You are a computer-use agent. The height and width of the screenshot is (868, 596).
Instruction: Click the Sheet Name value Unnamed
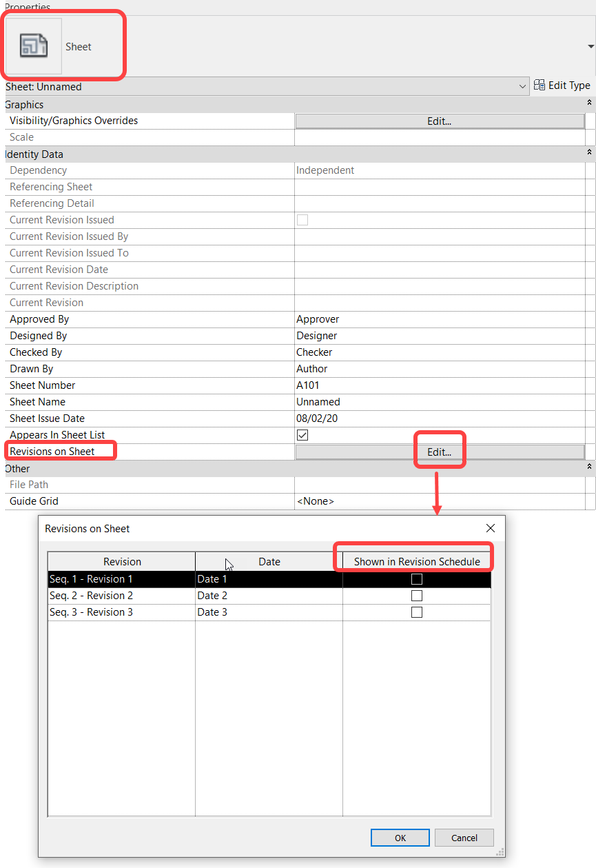[x=318, y=401]
